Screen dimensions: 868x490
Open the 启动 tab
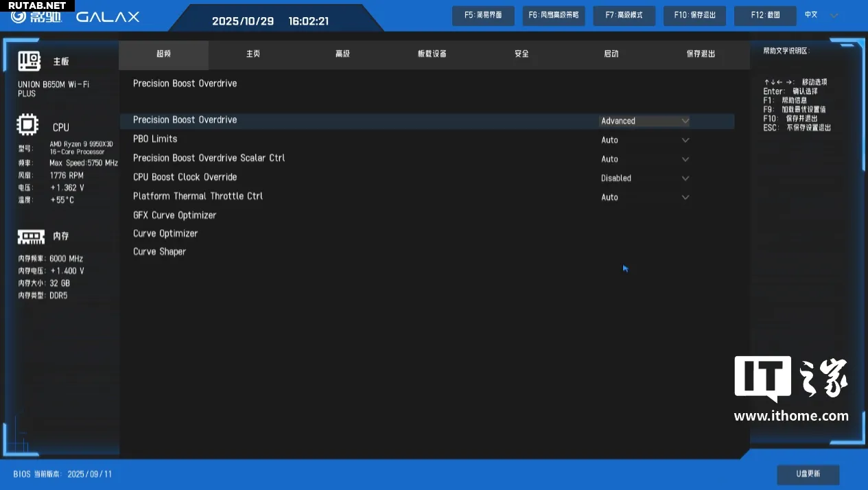tap(611, 54)
